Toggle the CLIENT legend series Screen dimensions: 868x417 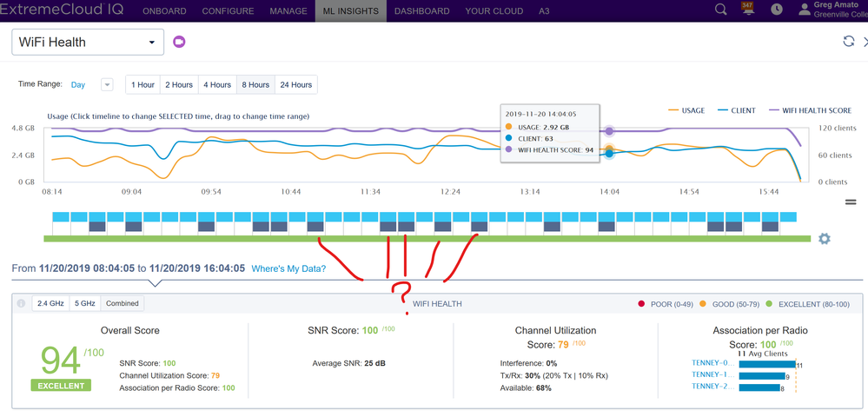pyautogui.click(x=737, y=110)
